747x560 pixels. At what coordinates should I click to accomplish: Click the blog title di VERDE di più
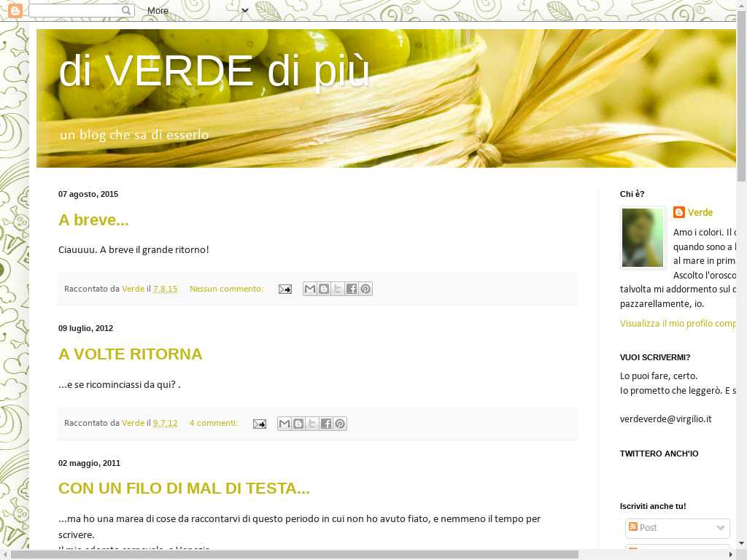214,71
